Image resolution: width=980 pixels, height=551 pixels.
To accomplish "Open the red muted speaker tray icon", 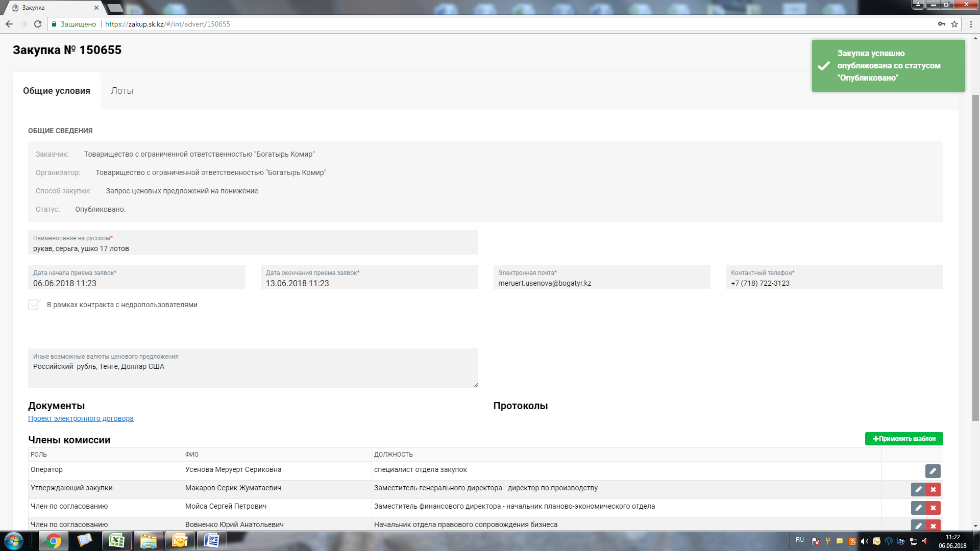I will [x=926, y=541].
